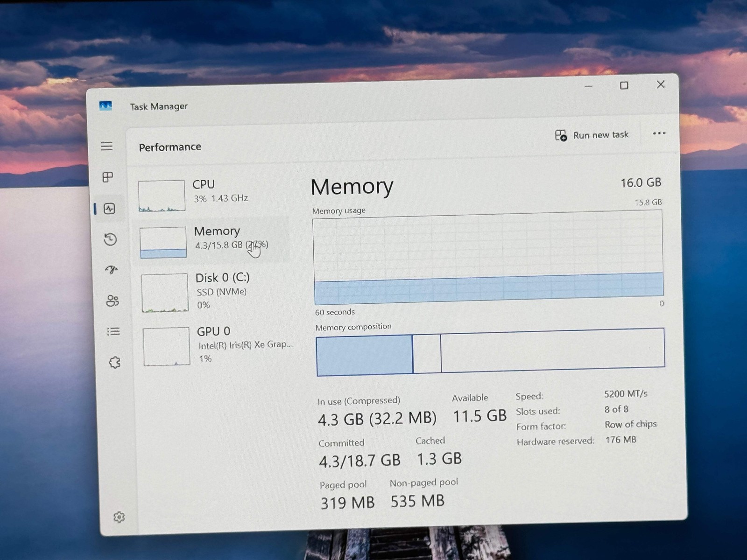Click the 60 seconds graph label
This screenshot has height=560, width=747.
click(335, 312)
